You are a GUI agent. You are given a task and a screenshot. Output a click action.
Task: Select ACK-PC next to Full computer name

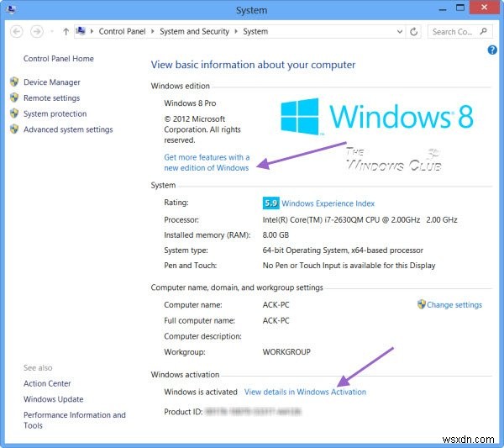[x=276, y=320]
